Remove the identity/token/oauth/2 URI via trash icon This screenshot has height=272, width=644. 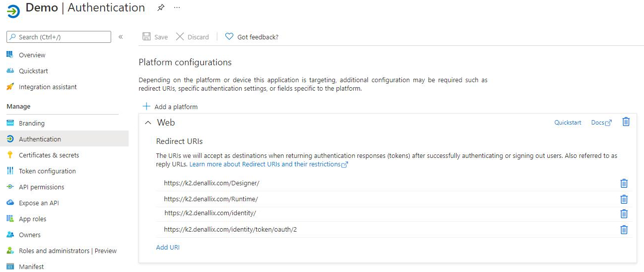click(x=624, y=230)
